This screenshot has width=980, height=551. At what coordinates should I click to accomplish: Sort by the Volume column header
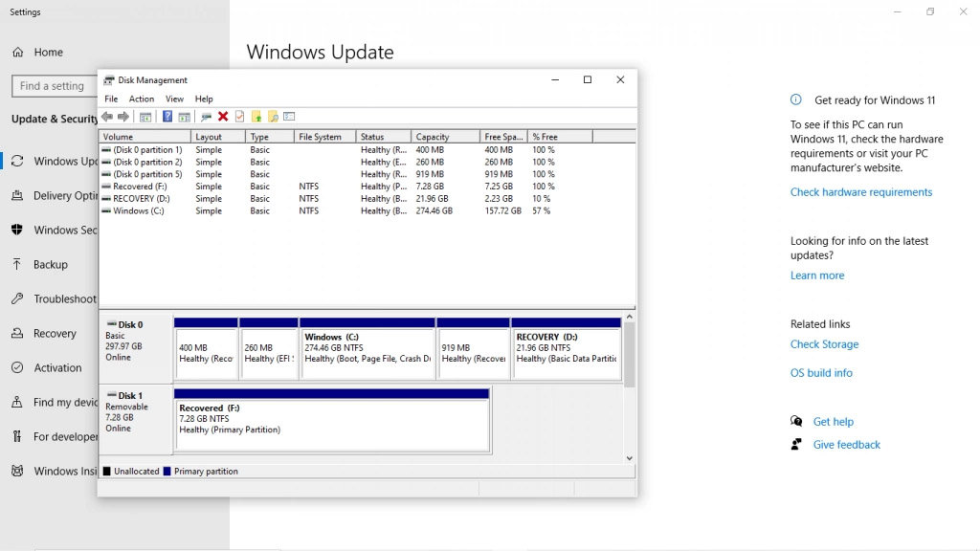click(145, 137)
